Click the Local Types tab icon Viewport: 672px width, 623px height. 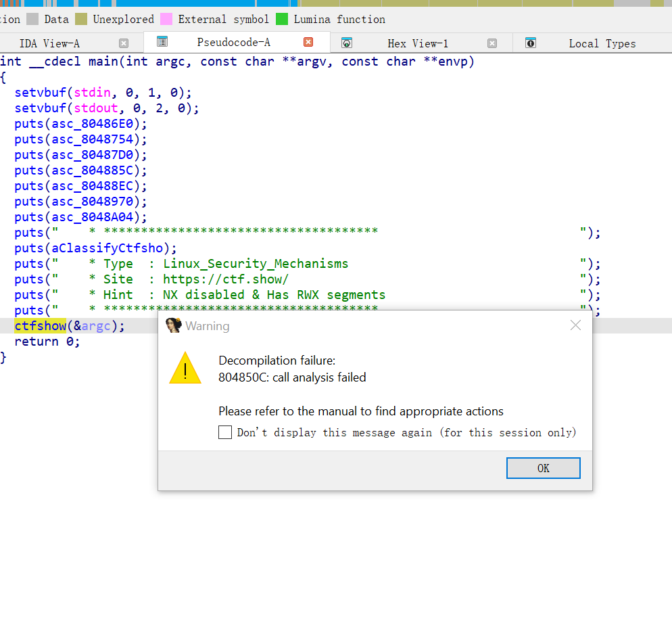click(531, 43)
